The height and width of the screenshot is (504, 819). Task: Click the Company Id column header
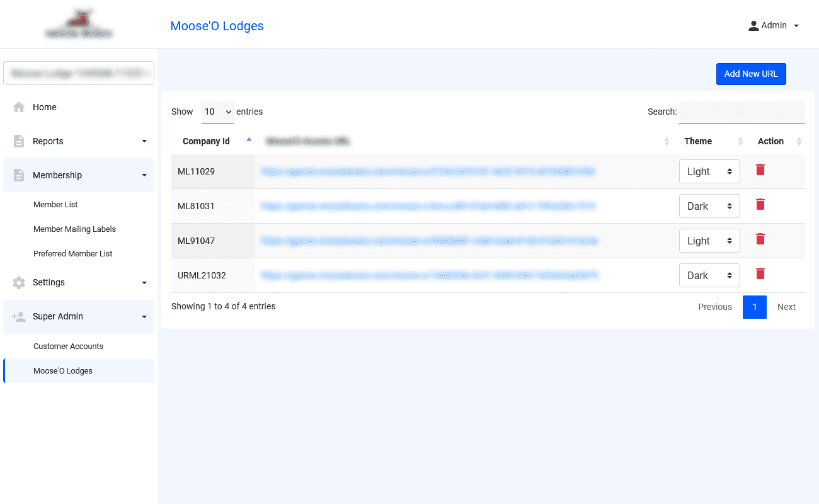(206, 141)
